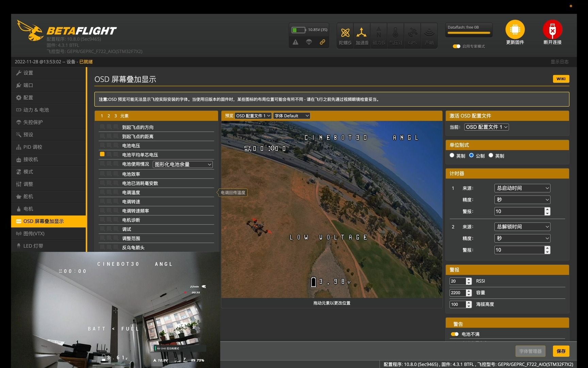Click the 模式 modes tab icon
Viewport: 588px width, 368px height.
coord(19,172)
